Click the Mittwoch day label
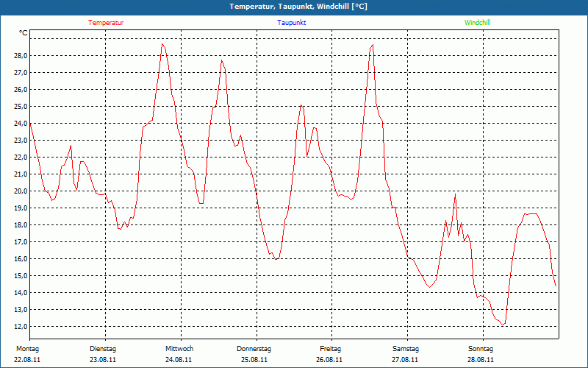This screenshot has width=588, height=368. pos(179,349)
